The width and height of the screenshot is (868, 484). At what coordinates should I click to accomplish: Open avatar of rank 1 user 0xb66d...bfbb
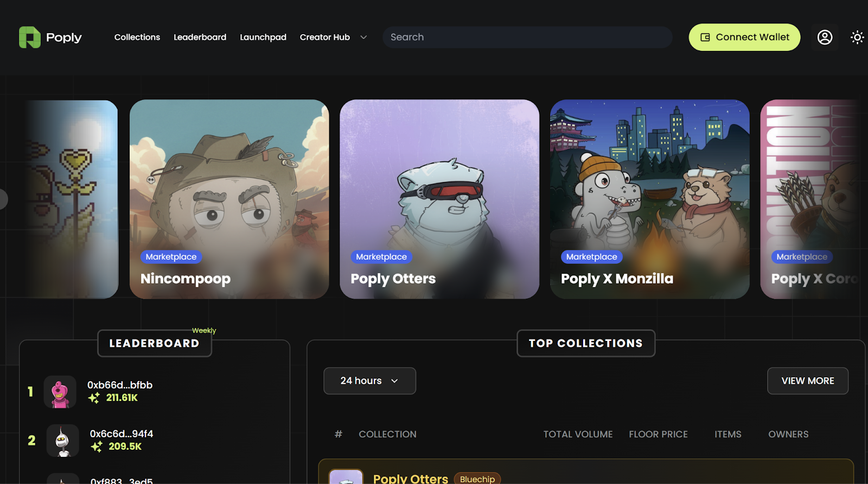[x=60, y=392]
